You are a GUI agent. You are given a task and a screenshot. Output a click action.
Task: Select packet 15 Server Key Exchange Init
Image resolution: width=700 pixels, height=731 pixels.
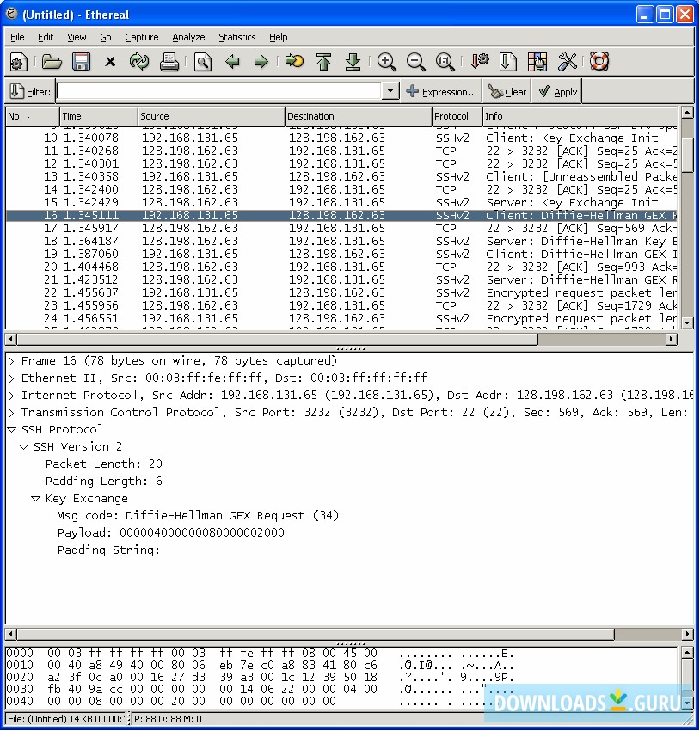[x=341, y=203]
